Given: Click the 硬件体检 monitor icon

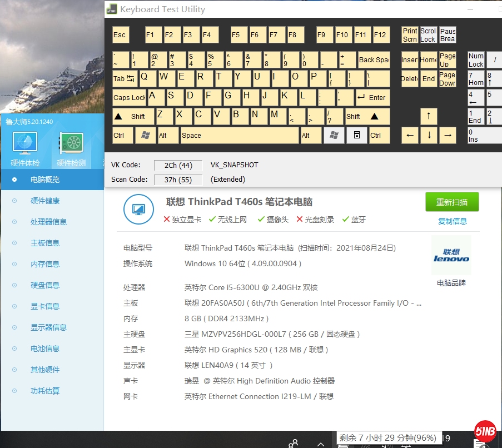Looking at the screenshot, I should [x=25, y=144].
